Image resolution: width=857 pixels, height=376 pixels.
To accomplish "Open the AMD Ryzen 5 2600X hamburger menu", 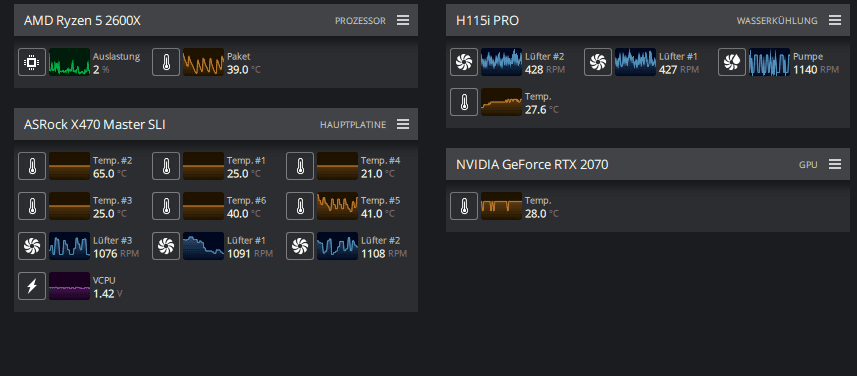I will point(403,20).
